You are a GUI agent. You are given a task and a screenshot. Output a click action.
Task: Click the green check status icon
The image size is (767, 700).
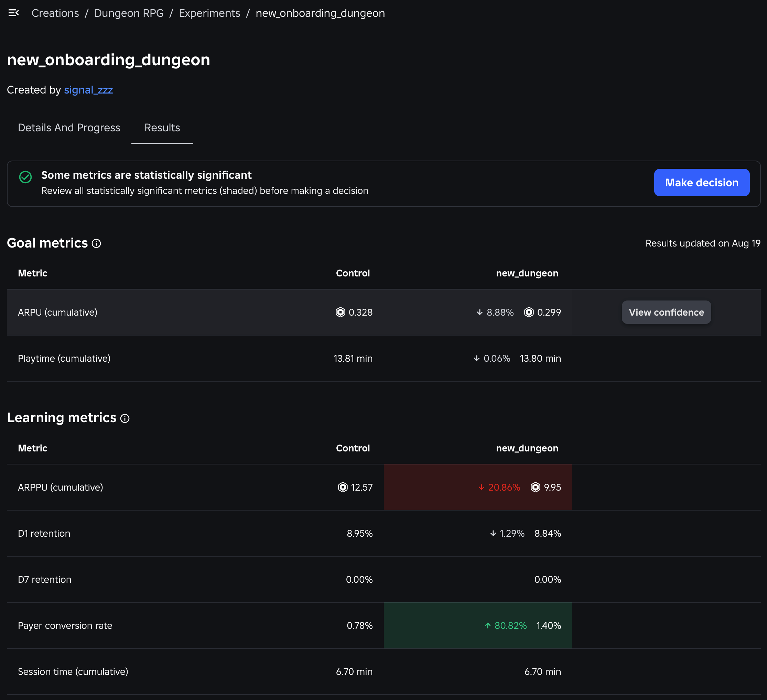pos(25,177)
